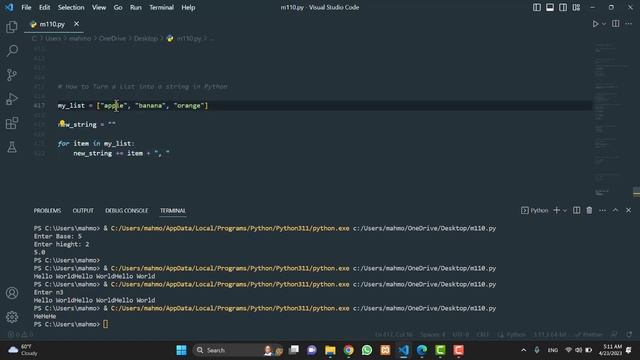Open the Terminal menu

(161, 7)
